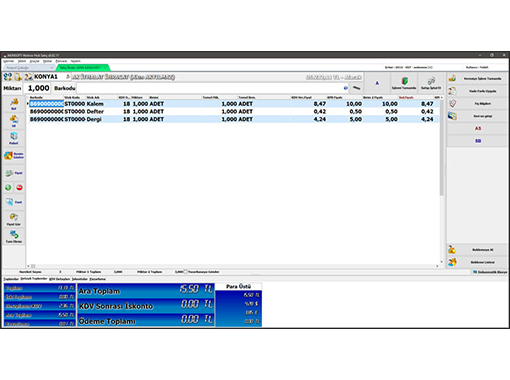The height and width of the screenshot is (380, 510).
Task: Click the vertical scrollbar of the item grid
Action: [442, 180]
